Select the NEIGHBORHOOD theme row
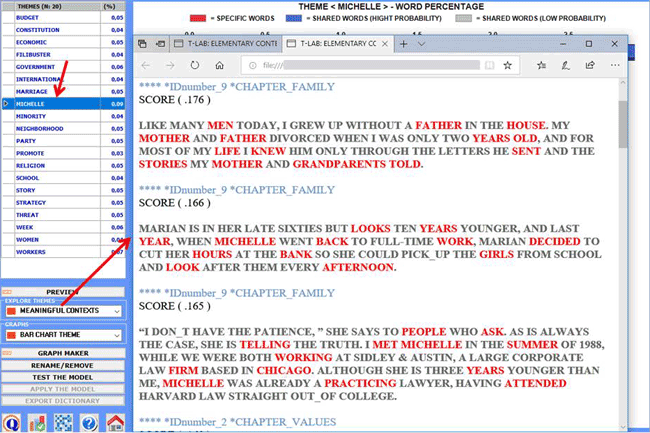650x433 pixels. [x=63, y=128]
